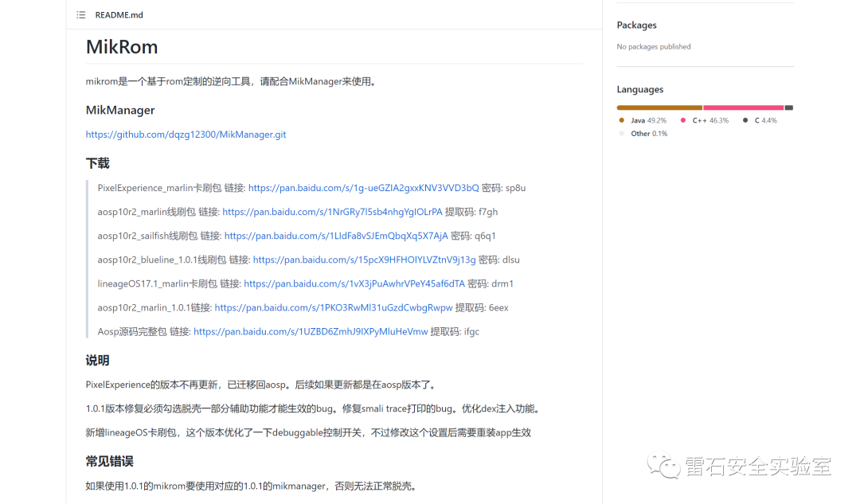Click the C dark segment of the language bar
Screen dimensions: 860x504
788,107
